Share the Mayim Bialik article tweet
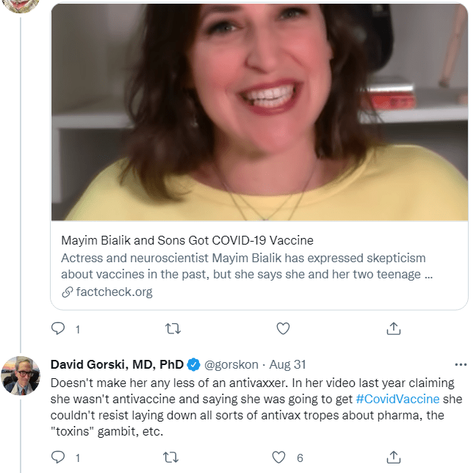Screen dimensions: 476x473 [x=394, y=329]
